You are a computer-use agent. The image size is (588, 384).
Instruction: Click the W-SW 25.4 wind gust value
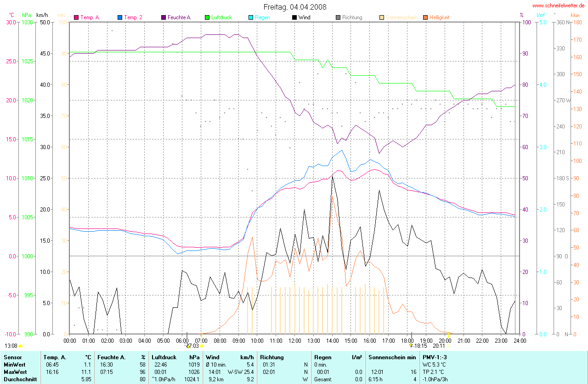point(241,372)
